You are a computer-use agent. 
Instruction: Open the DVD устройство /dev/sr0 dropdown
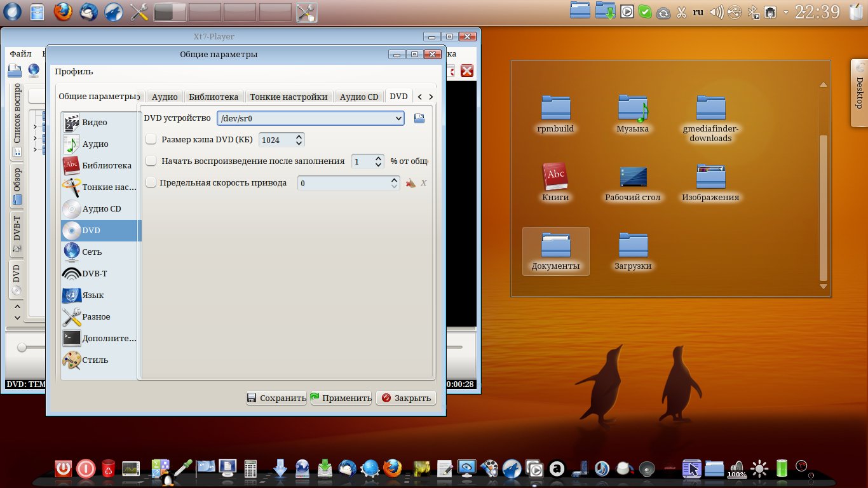click(x=398, y=118)
